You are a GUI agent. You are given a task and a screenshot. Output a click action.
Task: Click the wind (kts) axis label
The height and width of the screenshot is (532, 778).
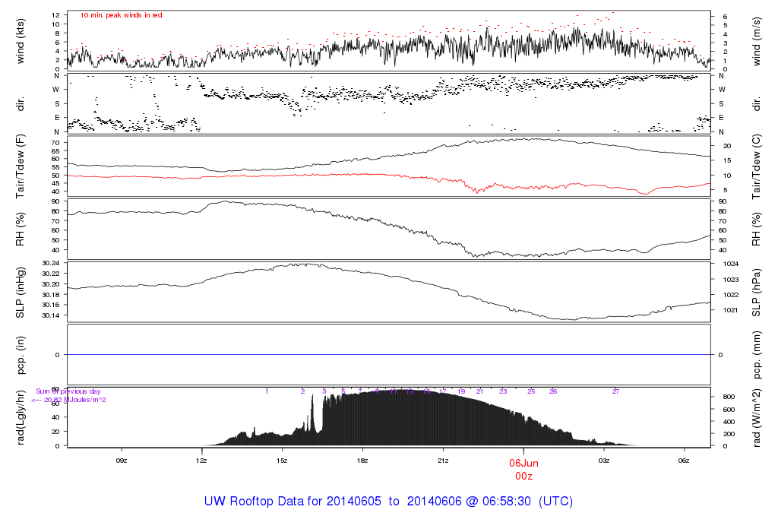[x=21, y=41]
